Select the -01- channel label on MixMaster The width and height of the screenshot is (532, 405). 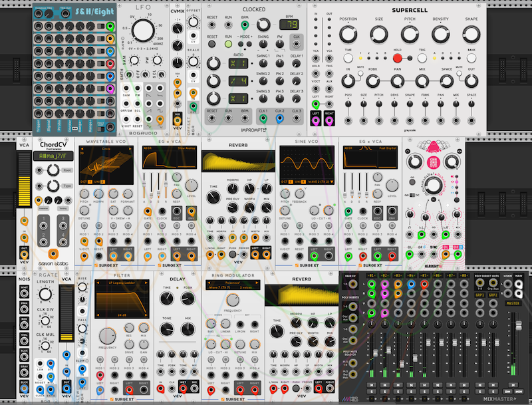click(x=370, y=275)
